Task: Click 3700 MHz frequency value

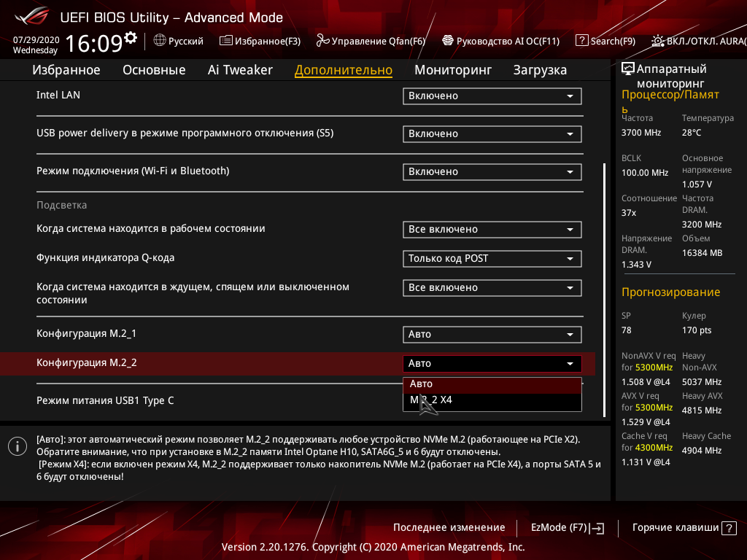Action: (x=641, y=133)
